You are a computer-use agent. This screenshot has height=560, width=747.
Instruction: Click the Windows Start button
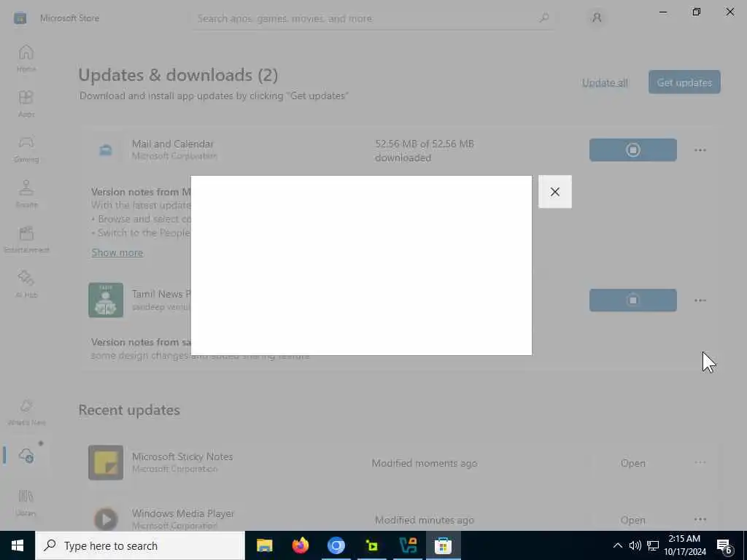(x=18, y=545)
